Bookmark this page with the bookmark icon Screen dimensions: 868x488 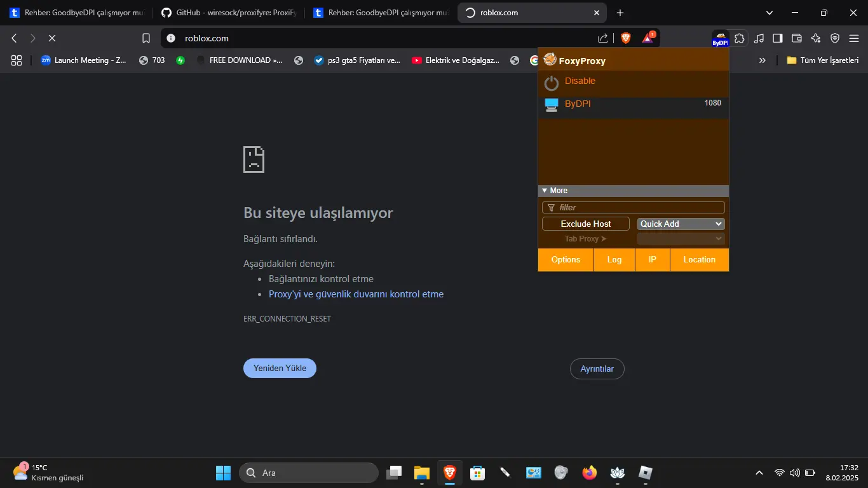pos(146,38)
